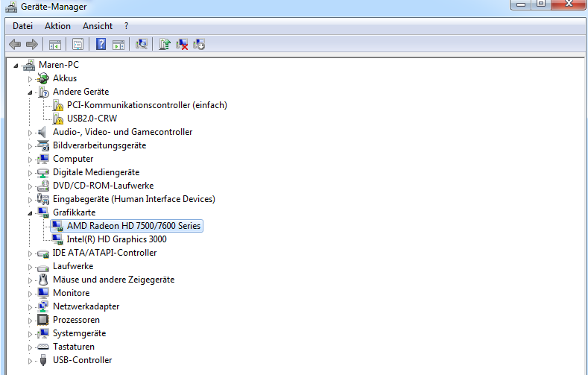Click the Forward arrow toolbar icon
Viewport: 588px width, 375px height.
[x=32, y=44]
